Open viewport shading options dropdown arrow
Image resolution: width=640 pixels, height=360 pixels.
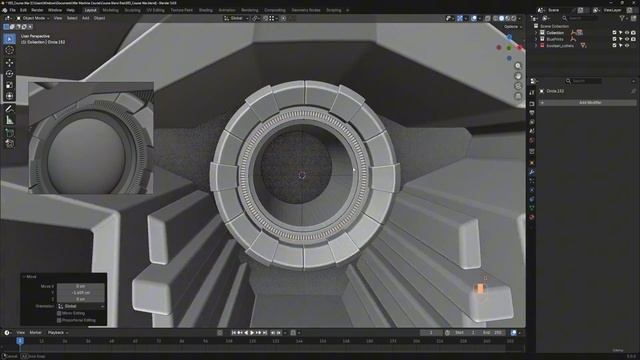(x=520, y=18)
